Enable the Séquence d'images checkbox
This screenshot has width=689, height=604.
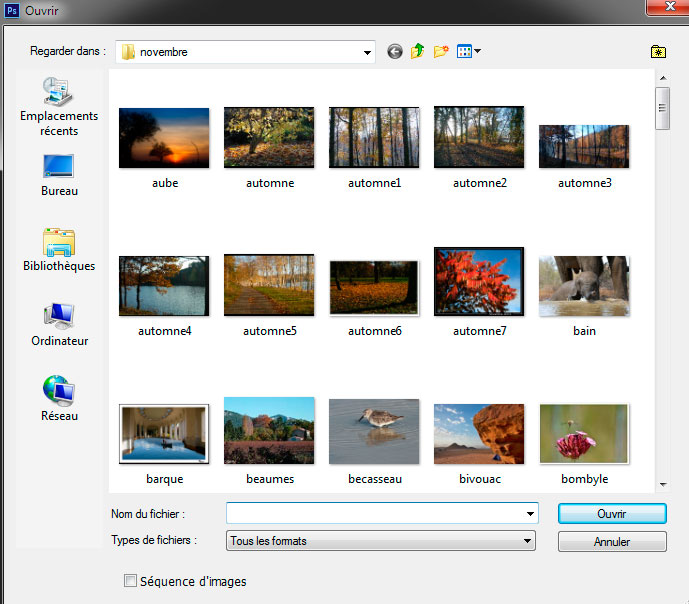130,581
